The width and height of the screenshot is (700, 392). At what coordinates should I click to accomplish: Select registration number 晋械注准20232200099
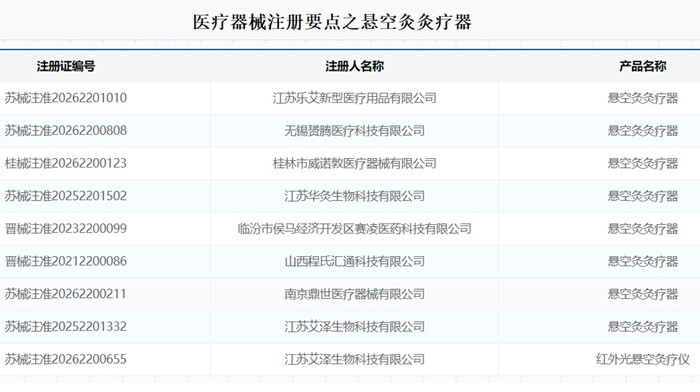(66, 228)
